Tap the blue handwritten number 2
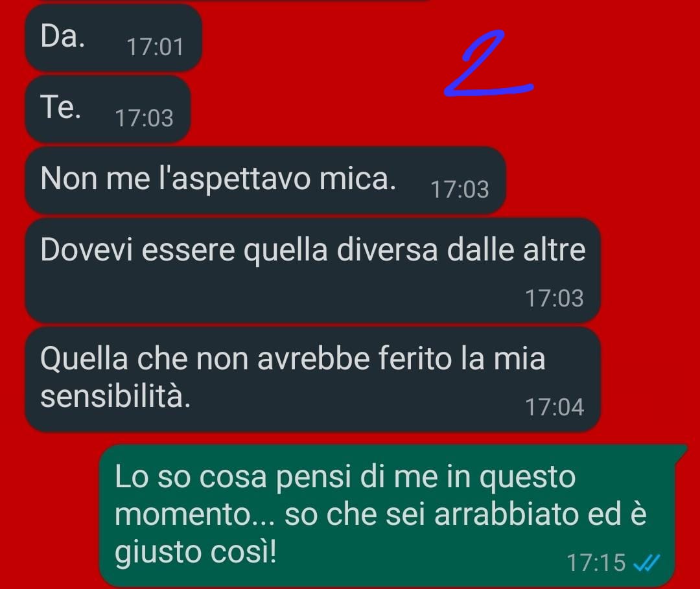 click(489, 64)
